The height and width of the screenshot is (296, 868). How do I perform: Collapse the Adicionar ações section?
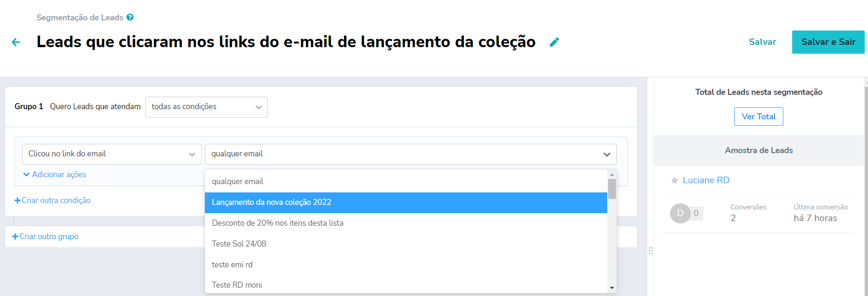click(x=54, y=174)
